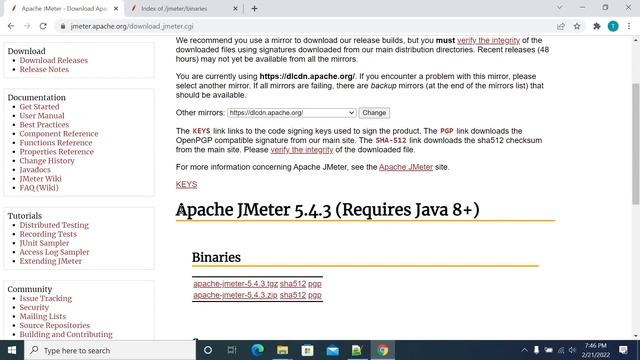Open the JUnit Sampler tutorial

point(44,243)
